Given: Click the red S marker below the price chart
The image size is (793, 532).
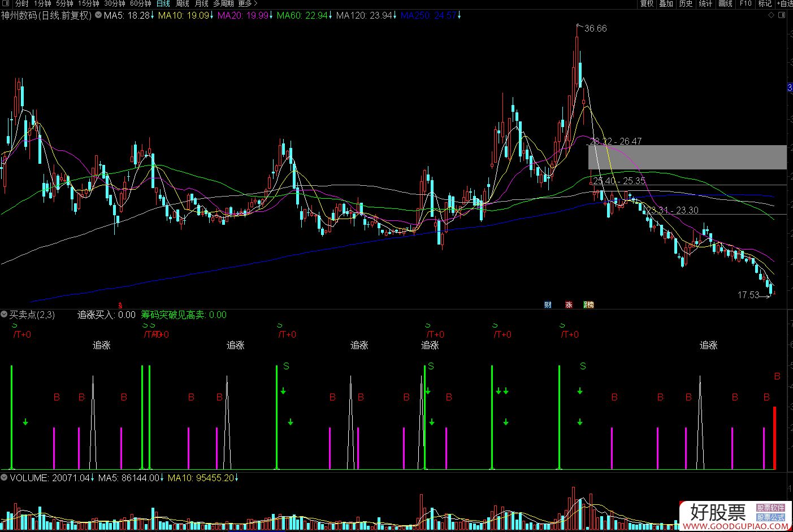Looking at the screenshot, I should click(x=120, y=305).
